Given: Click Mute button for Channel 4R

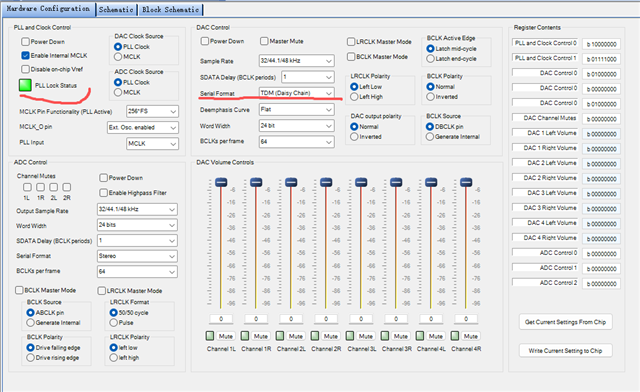Looking at the screenshot, I should [471, 336].
